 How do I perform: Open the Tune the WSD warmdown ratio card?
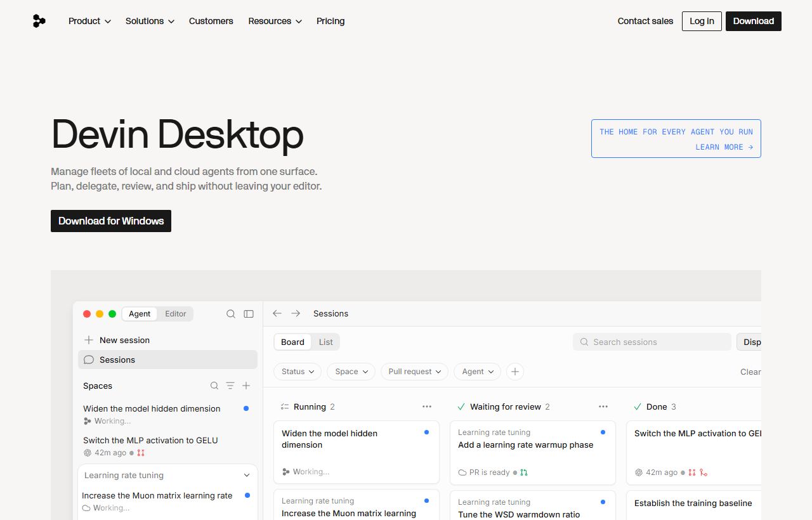533,505
